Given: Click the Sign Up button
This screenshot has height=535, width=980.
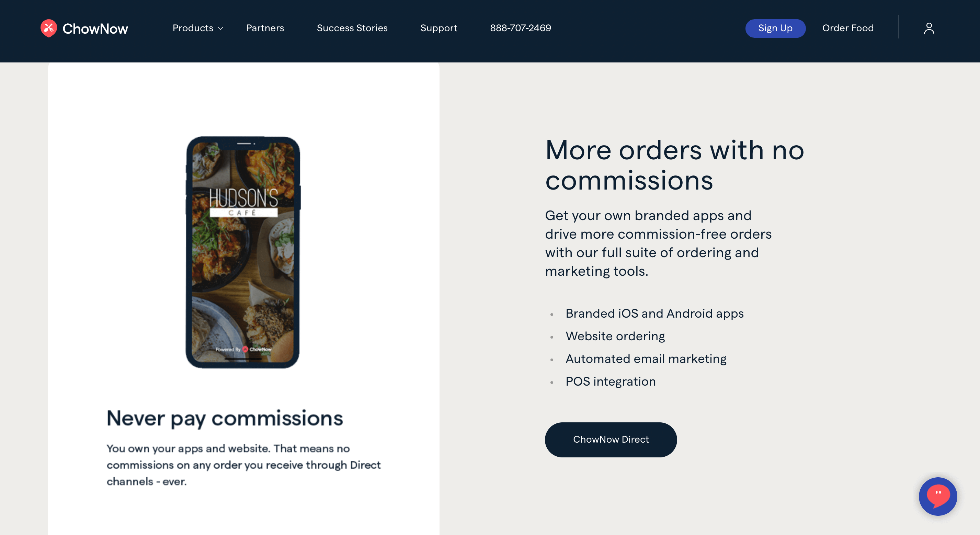Looking at the screenshot, I should 775,29.
